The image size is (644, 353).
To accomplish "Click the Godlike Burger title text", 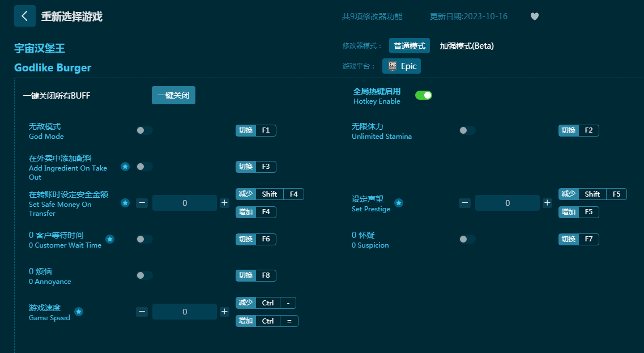I will tap(53, 68).
